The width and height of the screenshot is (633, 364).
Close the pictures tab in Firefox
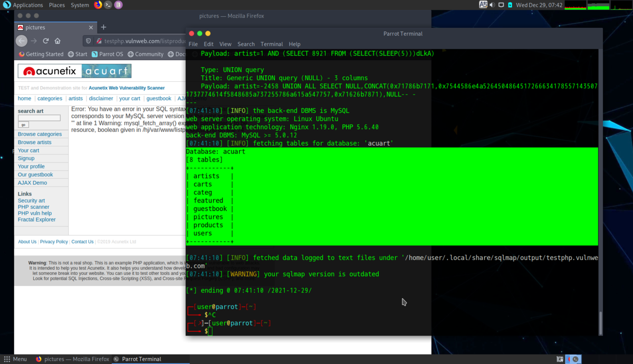point(91,27)
